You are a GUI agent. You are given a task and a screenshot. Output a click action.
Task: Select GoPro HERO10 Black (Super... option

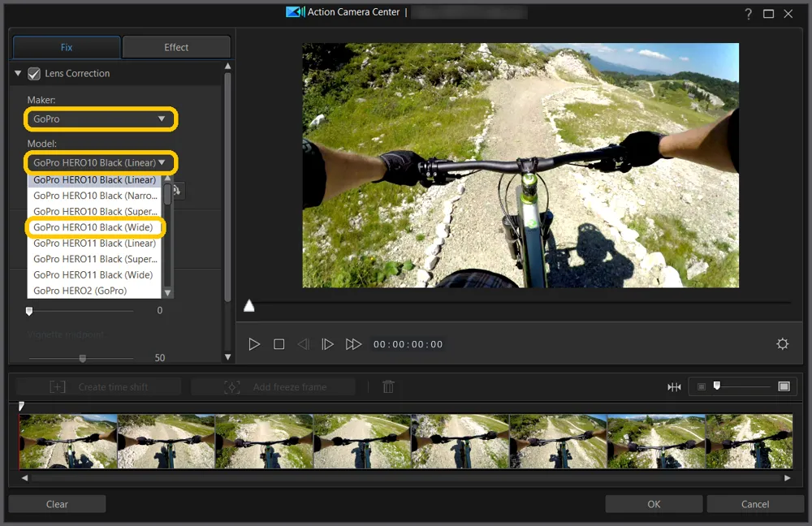click(94, 211)
